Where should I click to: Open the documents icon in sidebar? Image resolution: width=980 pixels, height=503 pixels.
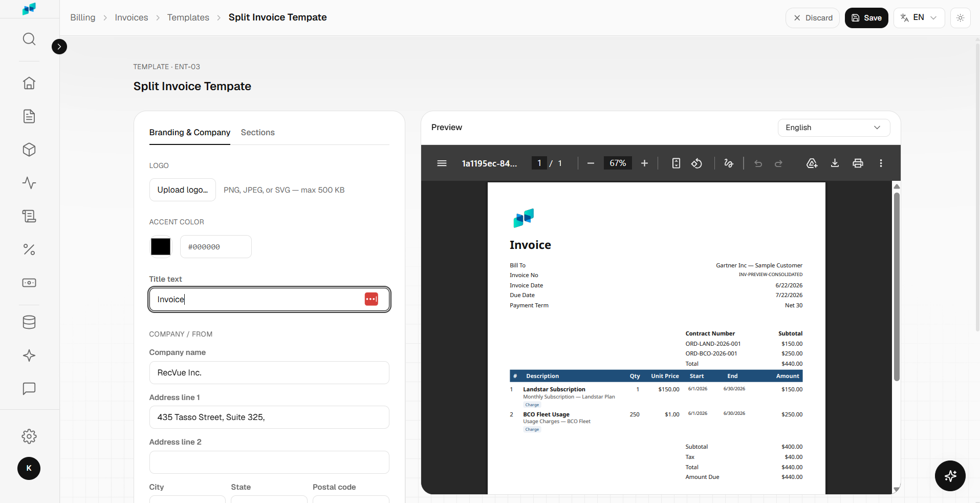pyautogui.click(x=29, y=116)
